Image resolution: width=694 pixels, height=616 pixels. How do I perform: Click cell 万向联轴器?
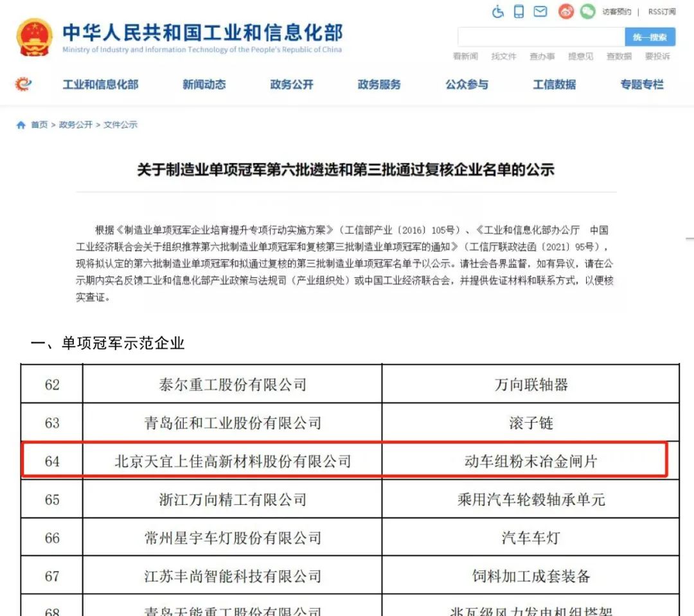coord(531,384)
